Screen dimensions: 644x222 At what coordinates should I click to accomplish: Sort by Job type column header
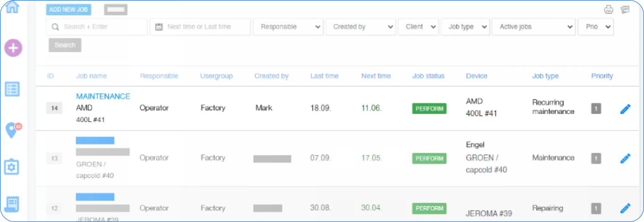click(545, 76)
